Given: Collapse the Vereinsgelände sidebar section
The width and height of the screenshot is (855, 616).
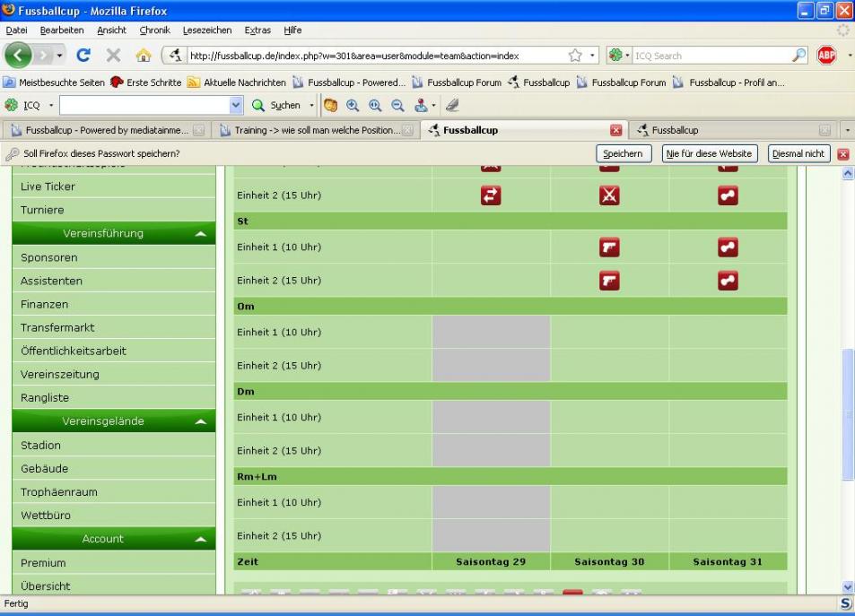Looking at the screenshot, I should click(201, 421).
